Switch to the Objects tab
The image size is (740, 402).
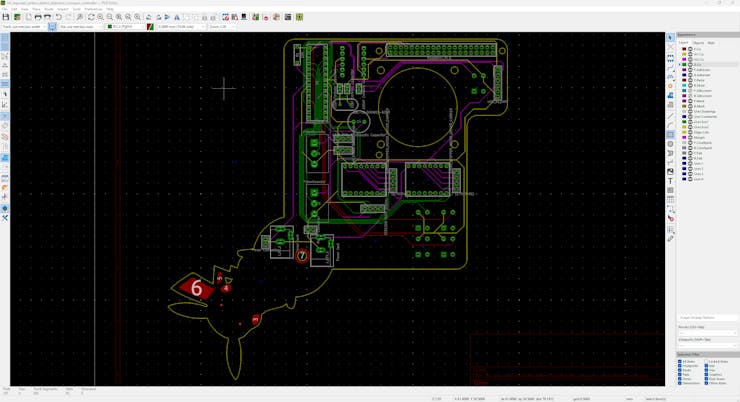698,43
